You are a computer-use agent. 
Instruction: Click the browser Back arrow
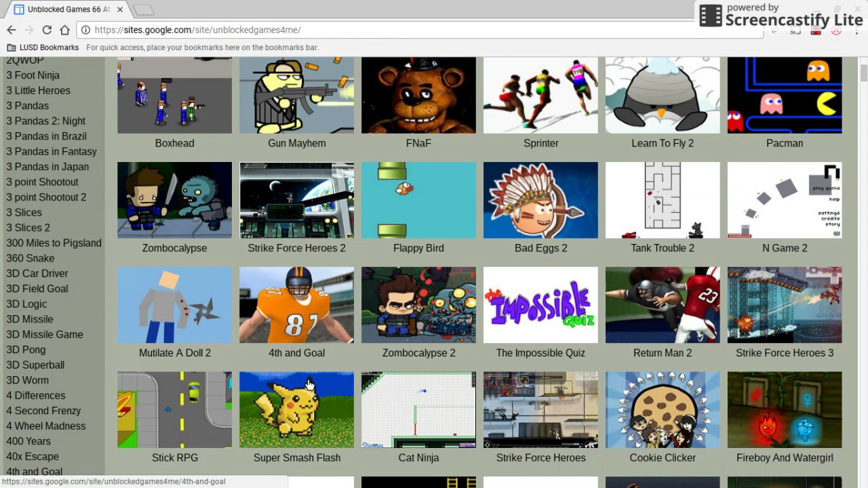coord(12,30)
